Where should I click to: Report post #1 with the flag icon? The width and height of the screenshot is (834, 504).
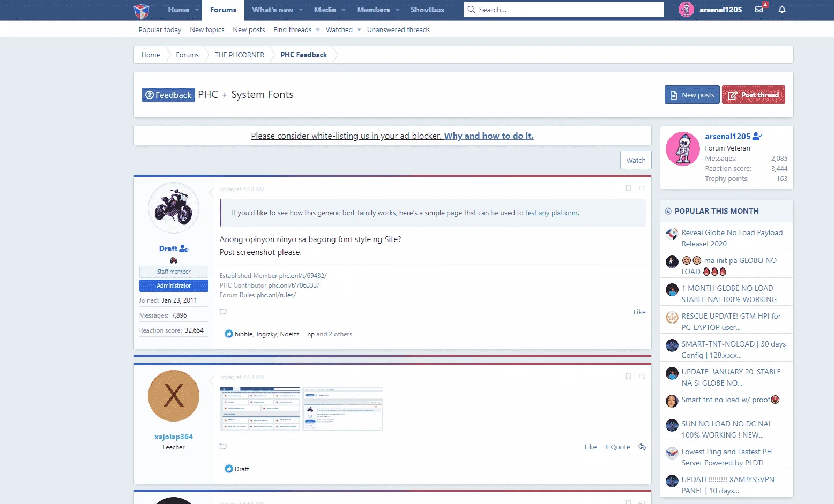223,312
